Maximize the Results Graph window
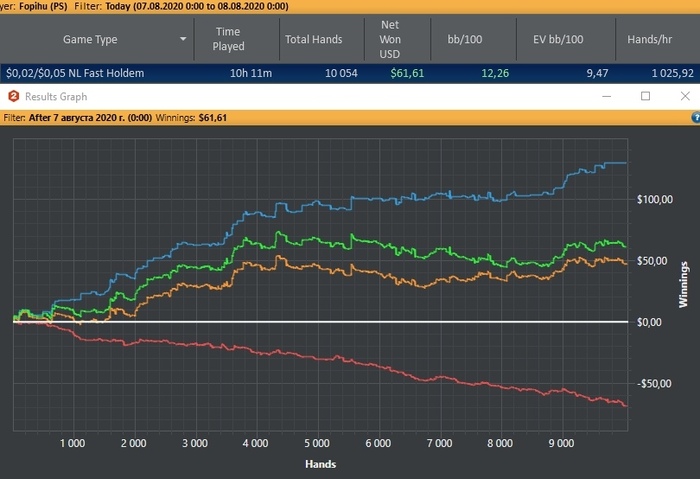700x479 pixels. click(645, 96)
